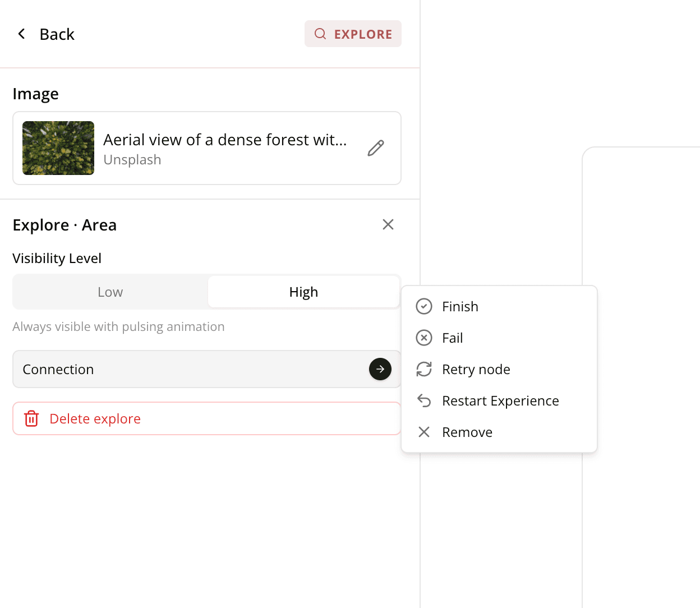Set visibility level to High
The image size is (700, 608).
(x=303, y=292)
